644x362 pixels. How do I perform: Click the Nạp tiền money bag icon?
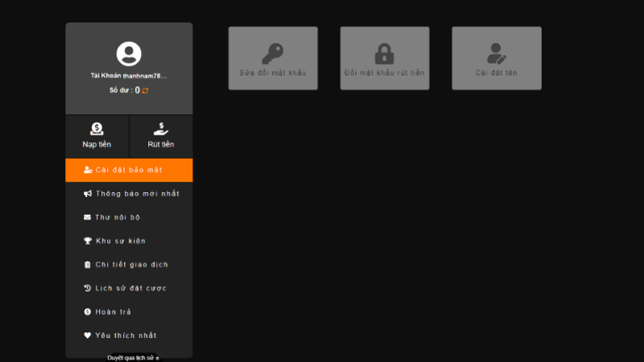pyautogui.click(x=97, y=129)
